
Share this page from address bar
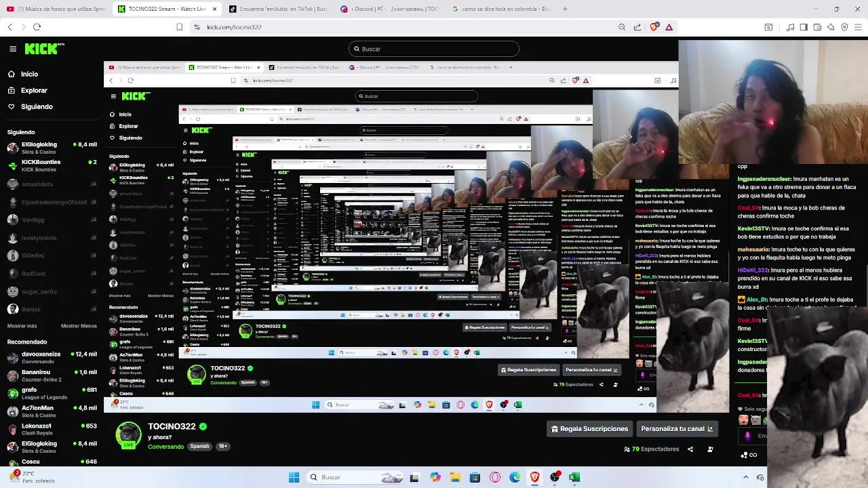point(637,27)
